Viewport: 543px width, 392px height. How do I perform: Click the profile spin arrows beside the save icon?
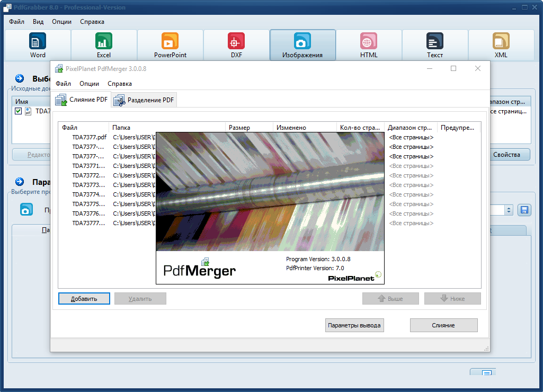click(509, 210)
